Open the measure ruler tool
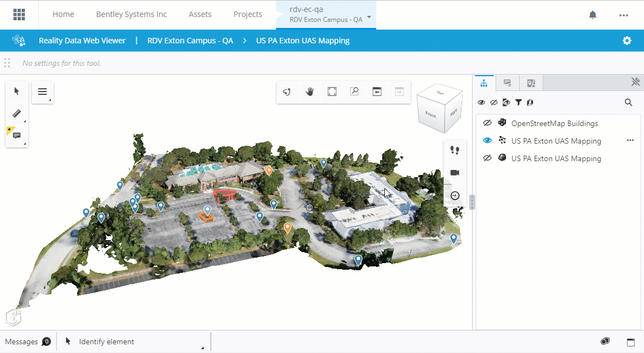 16,113
